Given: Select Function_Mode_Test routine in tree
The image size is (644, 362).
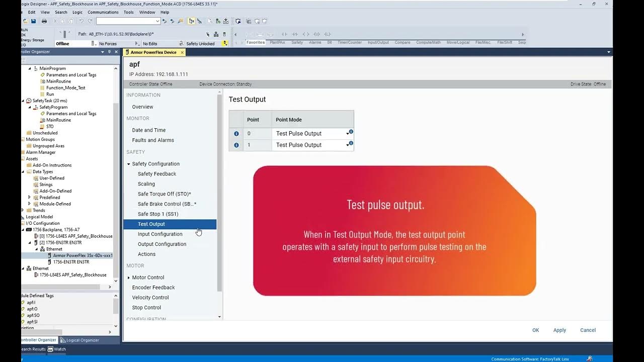Looking at the screenshot, I should pos(65,87).
